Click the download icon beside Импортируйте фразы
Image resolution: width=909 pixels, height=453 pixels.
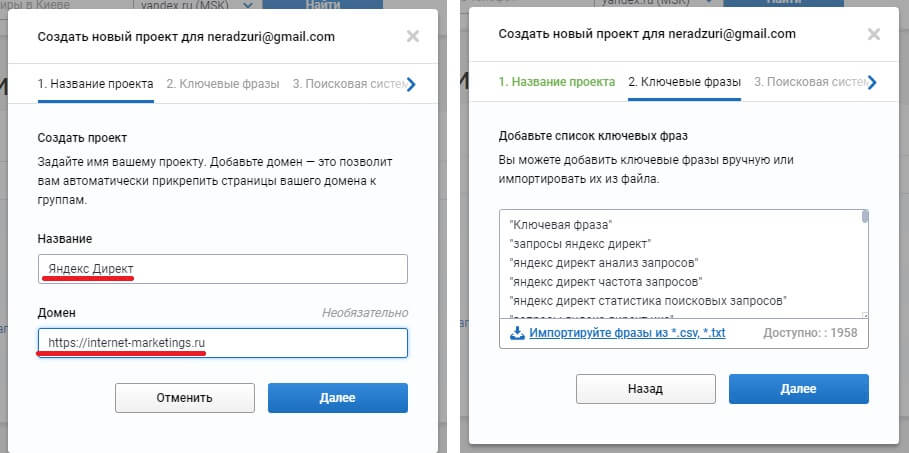click(x=517, y=333)
